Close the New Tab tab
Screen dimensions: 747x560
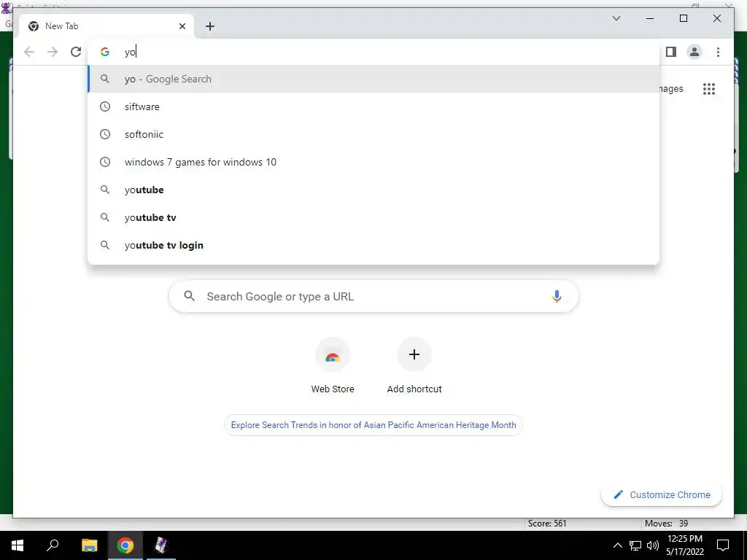[182, 26]
